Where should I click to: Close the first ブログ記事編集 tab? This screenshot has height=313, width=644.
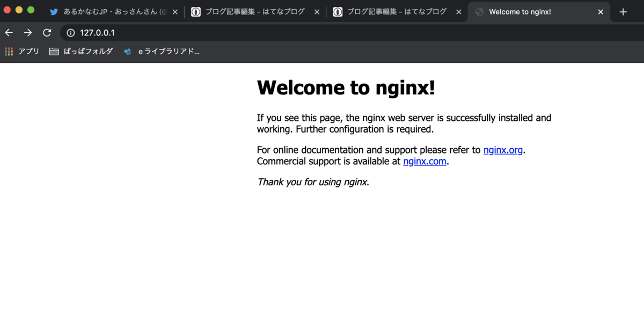[x=317, y=12]
